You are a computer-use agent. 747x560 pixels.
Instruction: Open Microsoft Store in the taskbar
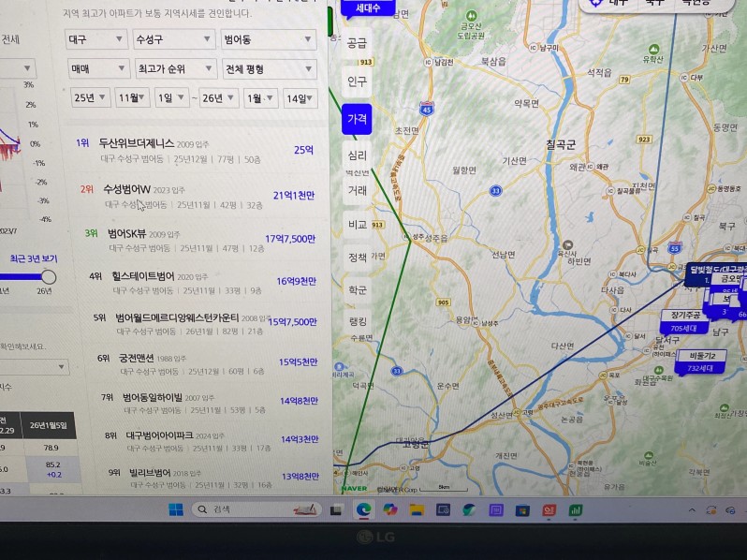click(x=522, y=510)
